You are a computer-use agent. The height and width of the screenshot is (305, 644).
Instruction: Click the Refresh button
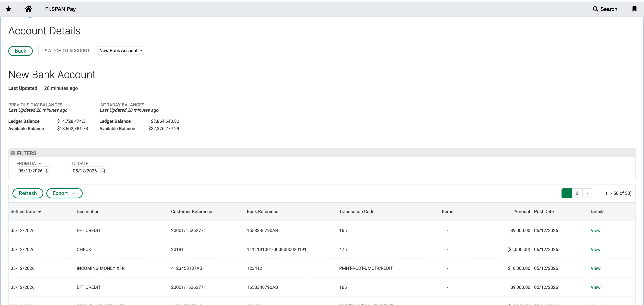(x=28, y=193)
